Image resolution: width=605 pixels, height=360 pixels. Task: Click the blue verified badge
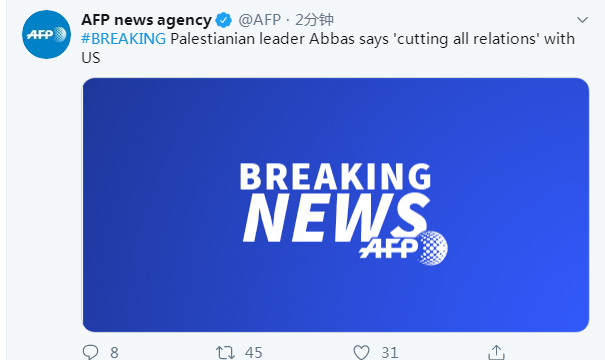(223, 20)
